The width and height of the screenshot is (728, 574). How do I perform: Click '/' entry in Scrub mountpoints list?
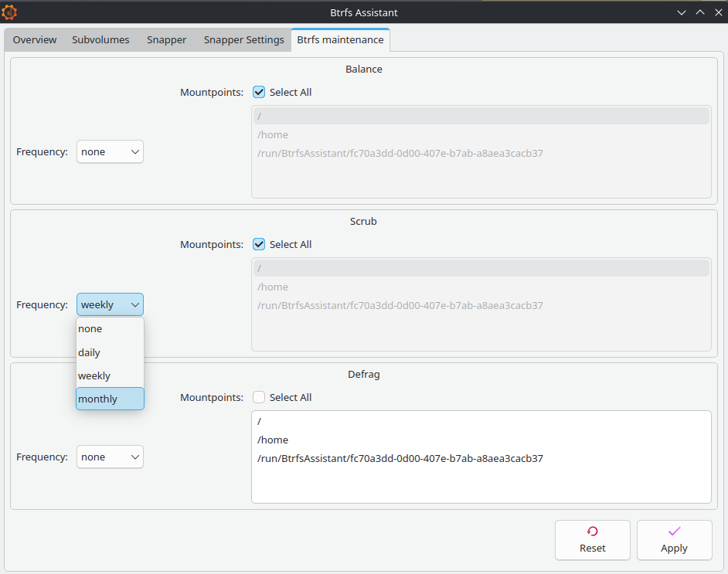481,268
